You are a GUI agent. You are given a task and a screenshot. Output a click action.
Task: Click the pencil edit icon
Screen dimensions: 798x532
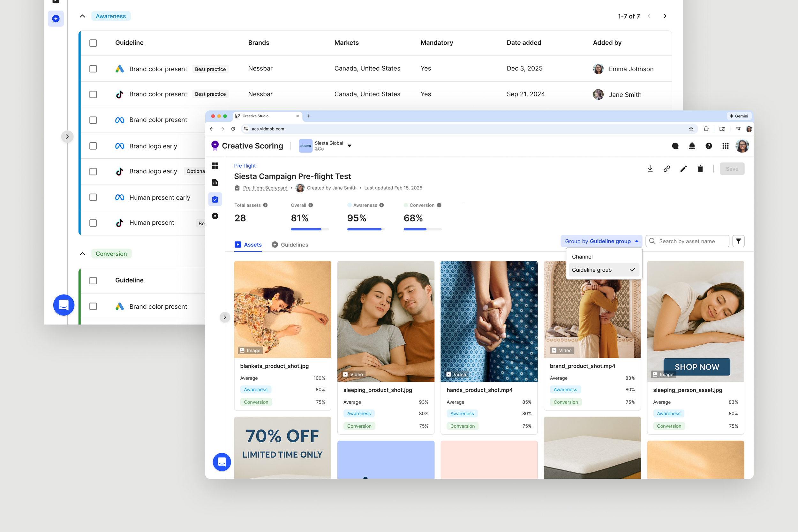pos(683,169)
